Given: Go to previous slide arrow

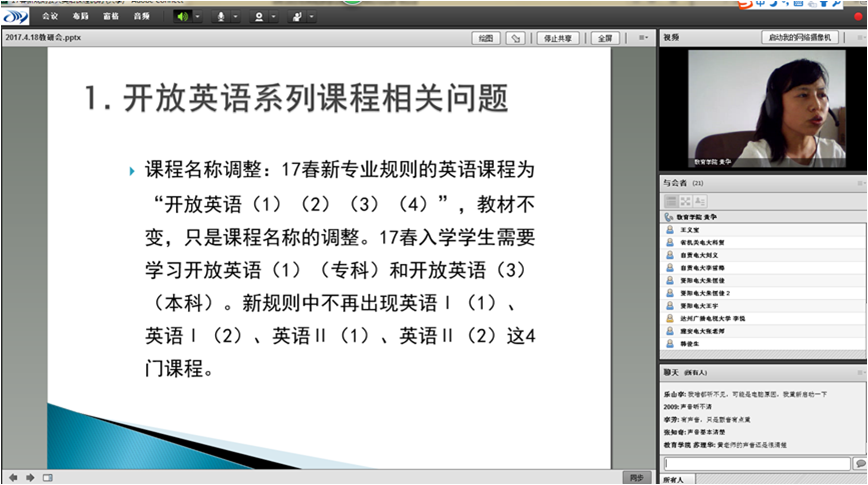Looking at the screenshot, I should (x=13, y=477).
